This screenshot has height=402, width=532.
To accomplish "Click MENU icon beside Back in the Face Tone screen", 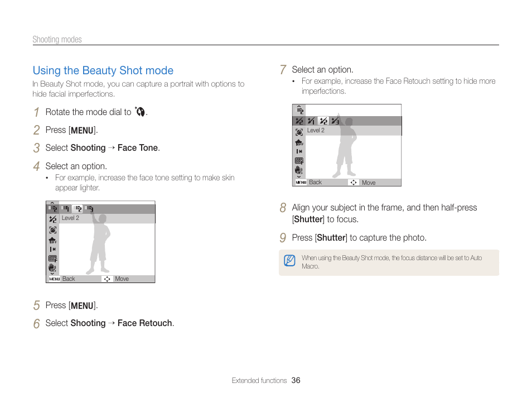I will click(54, 279).
